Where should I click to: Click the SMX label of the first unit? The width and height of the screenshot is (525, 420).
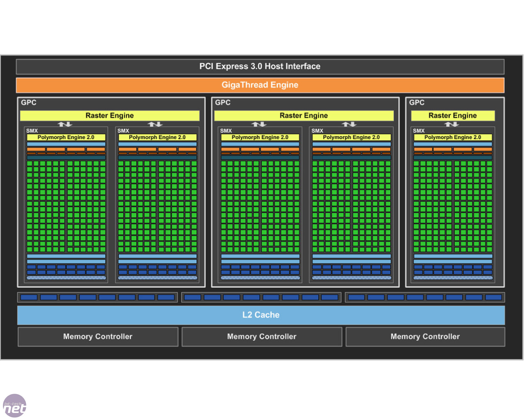tap(32, 131)
